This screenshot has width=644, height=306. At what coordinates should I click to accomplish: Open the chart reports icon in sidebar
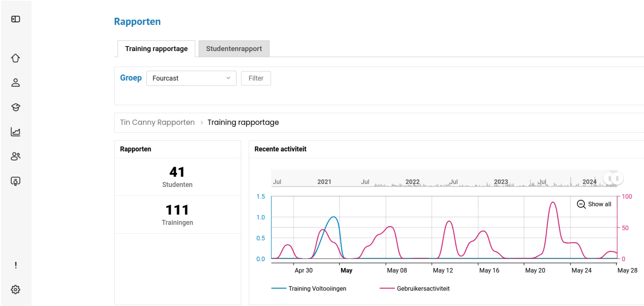(15, 132)
